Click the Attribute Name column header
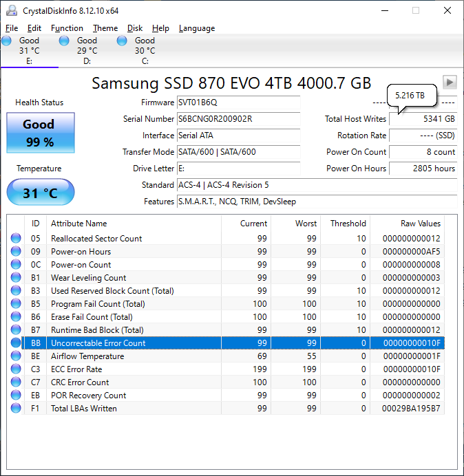This screenshot has width=464, height=476. click(x=134, y=224)
